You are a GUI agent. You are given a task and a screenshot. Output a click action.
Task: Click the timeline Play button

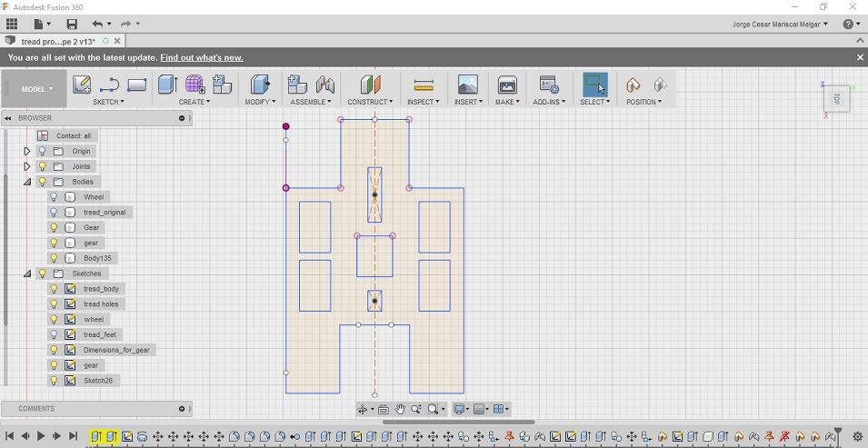click(x=41, y=436)
